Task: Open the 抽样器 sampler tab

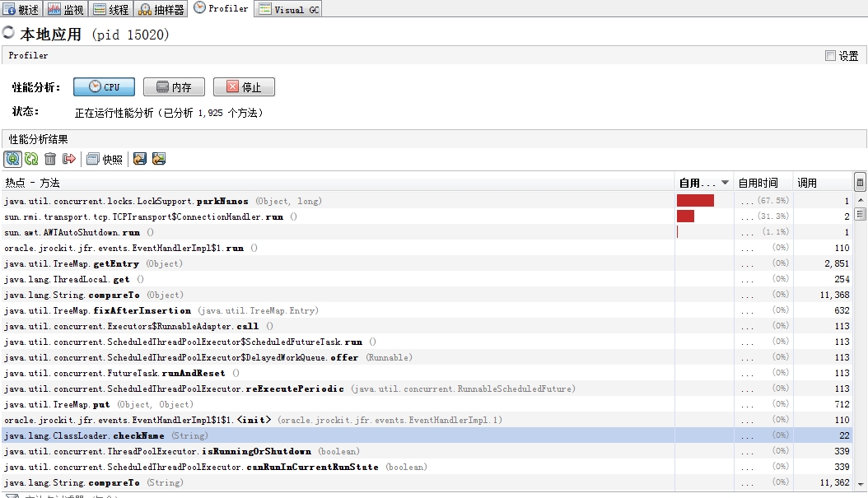Action: tap(161, 9)
